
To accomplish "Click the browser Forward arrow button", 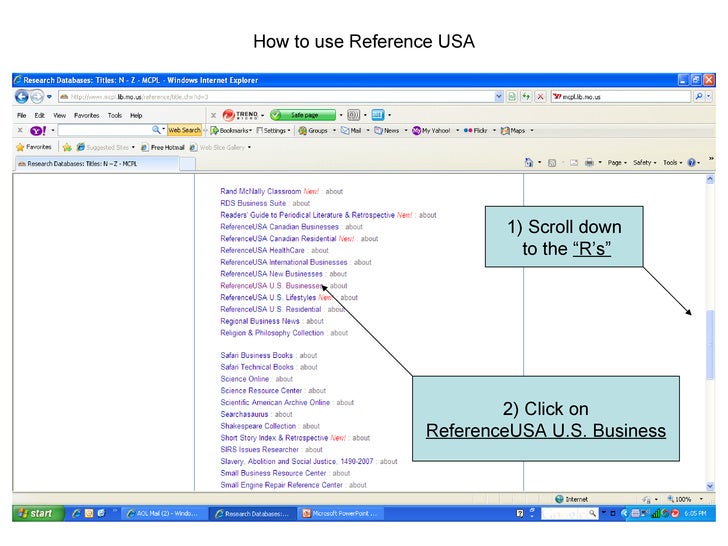I will 37,97.
